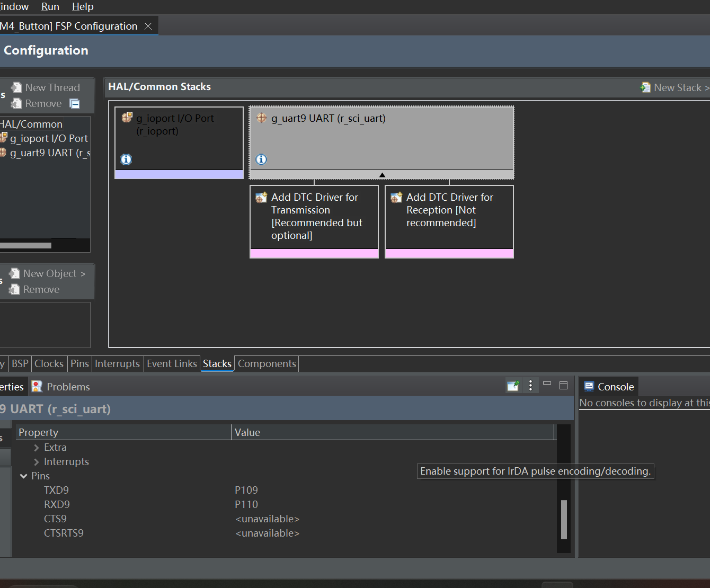Click the Properties panel vertical scrollbar thumb
This screenshot has height=588, width=710.
pos(564,519)
